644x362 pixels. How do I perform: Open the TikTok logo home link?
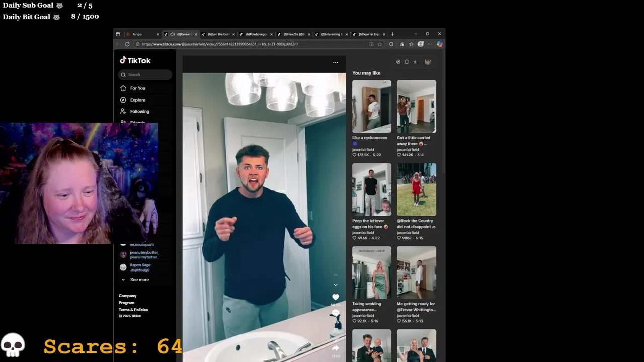click(135, 60)
